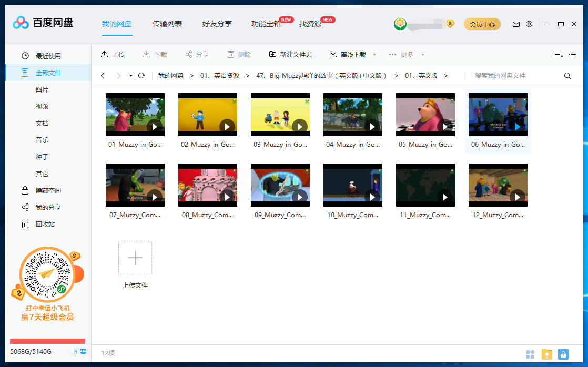588x367 pixels.
Task: Expand the 离线下载 dropdown arrow
Action: [374, 55]
